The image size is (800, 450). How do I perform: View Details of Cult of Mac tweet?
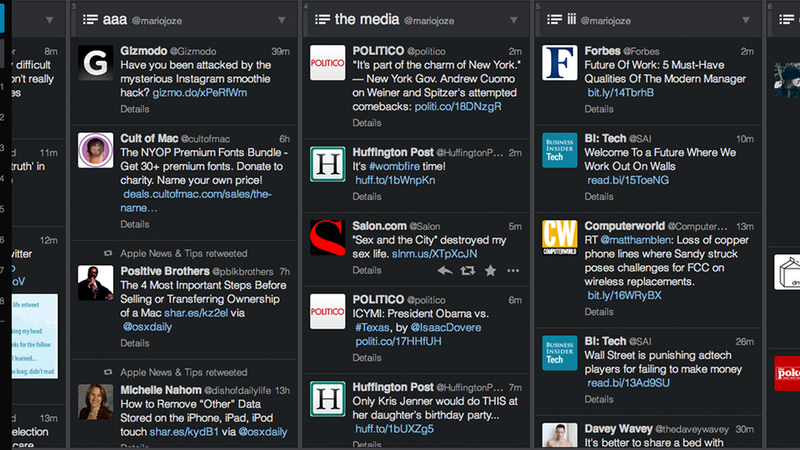[x=135, y=224]
